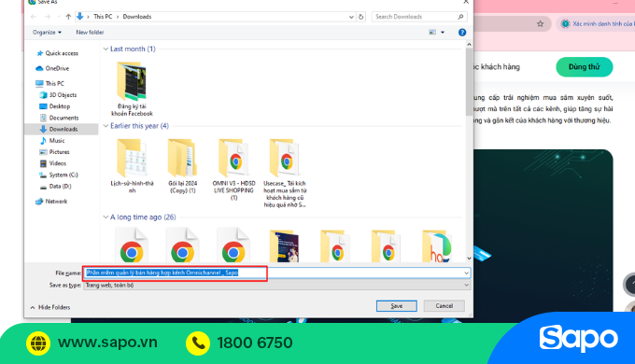Click scrollbar down arrow in file list
Viewport: 635px width, 364px height.
pos(469,259)
